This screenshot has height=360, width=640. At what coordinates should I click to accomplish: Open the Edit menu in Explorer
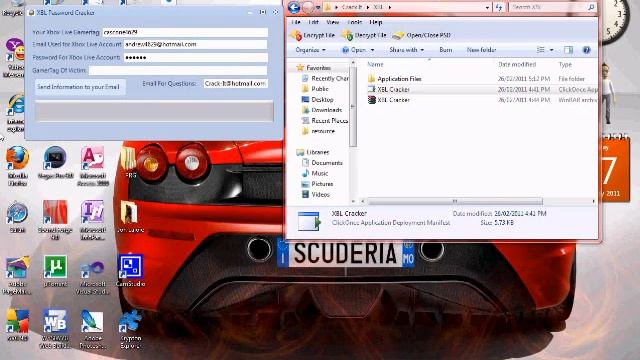tap(313, 22)
